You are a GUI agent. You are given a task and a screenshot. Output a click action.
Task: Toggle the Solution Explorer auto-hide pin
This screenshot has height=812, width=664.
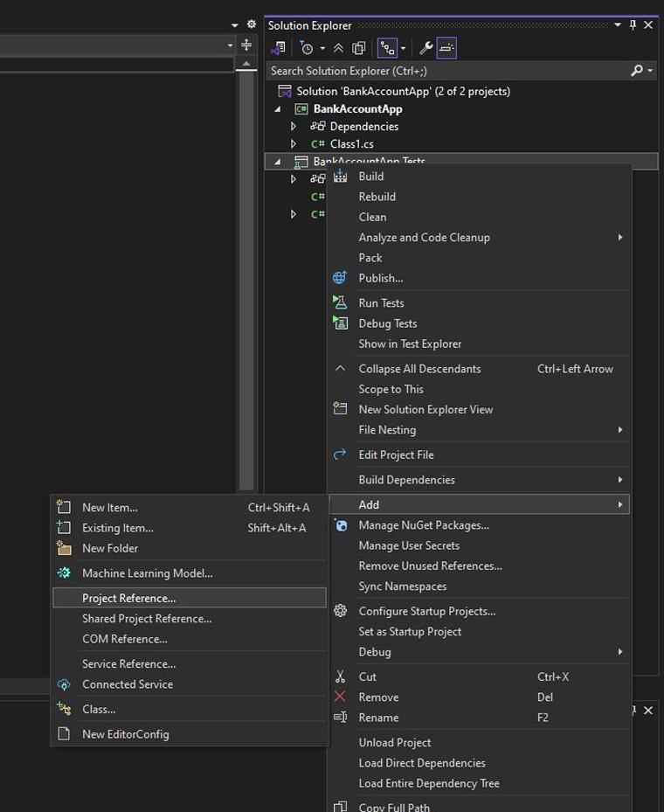click(633, 24)
